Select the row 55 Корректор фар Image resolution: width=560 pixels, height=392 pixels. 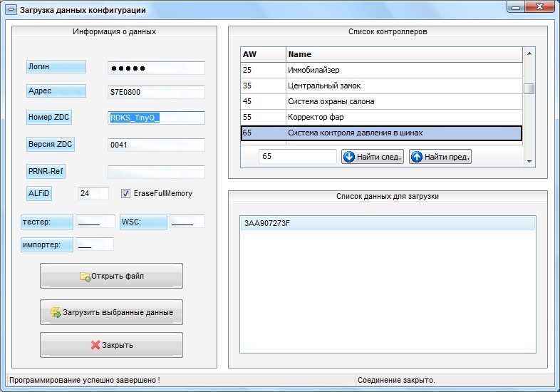(x=381, y=117)
